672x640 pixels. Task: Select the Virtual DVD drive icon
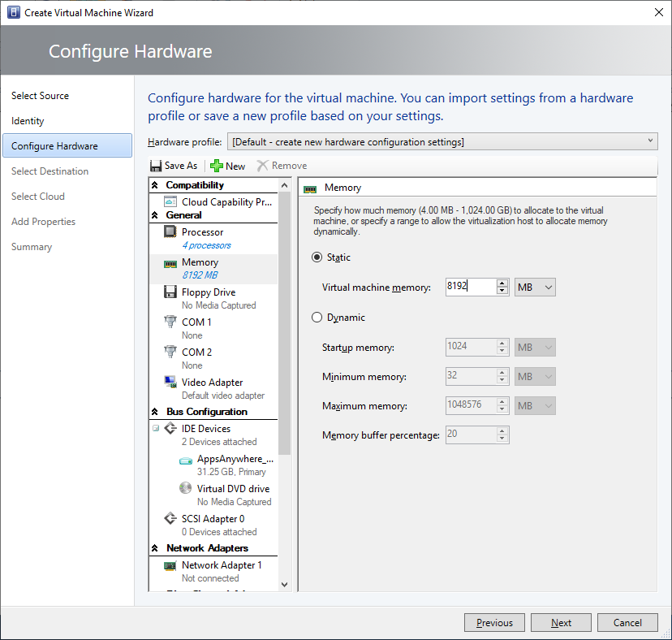pyautogui.click(x=185, y=489)
